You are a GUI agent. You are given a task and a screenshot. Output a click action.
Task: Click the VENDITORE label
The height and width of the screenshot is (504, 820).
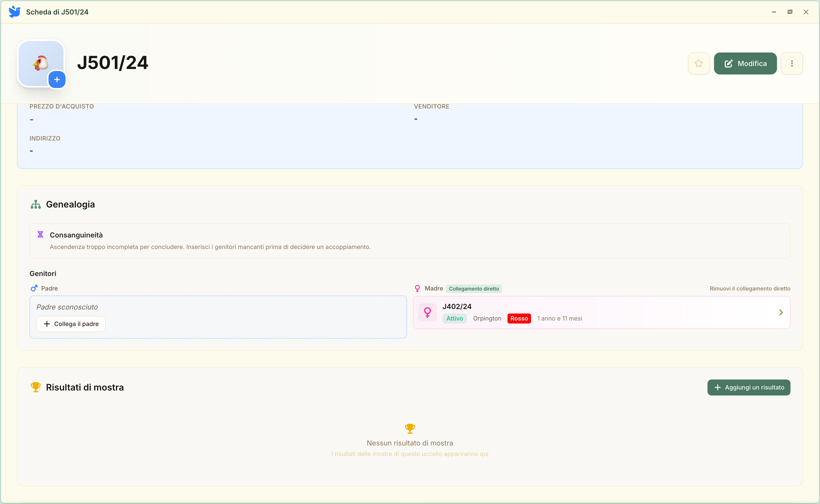coord(432,106)
